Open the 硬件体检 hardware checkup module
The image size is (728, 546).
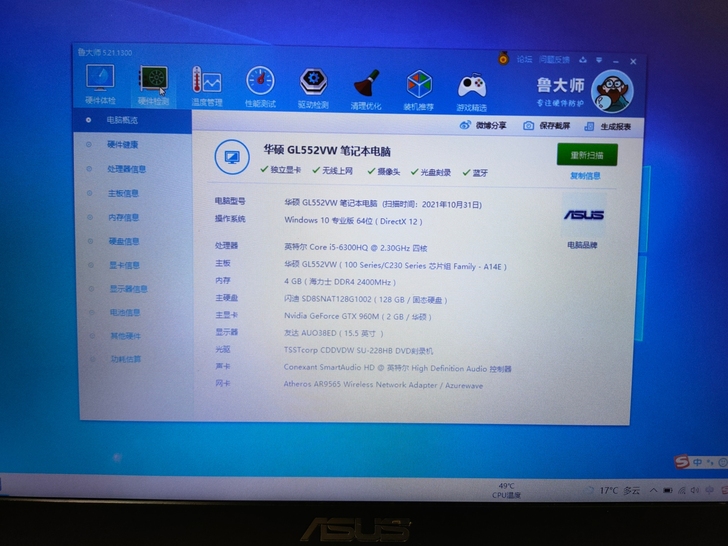100,84
